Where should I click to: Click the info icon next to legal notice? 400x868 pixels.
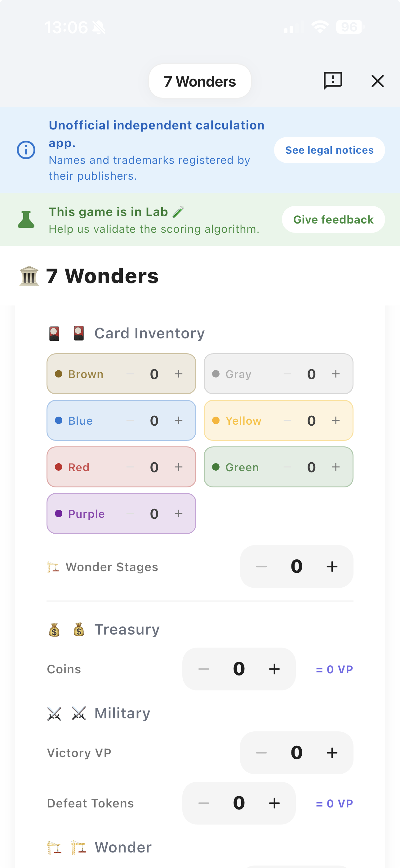coord(26,150)
